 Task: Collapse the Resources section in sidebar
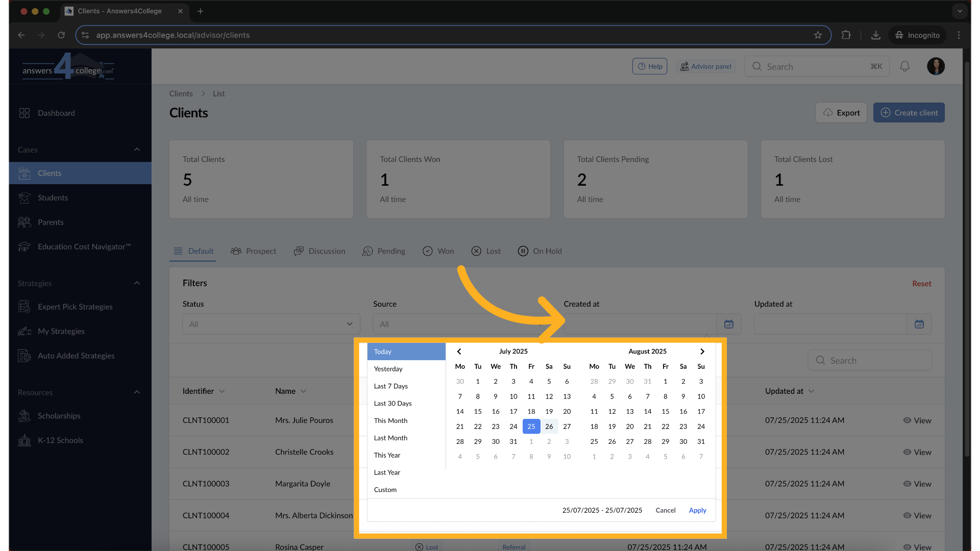coord(137,392)
